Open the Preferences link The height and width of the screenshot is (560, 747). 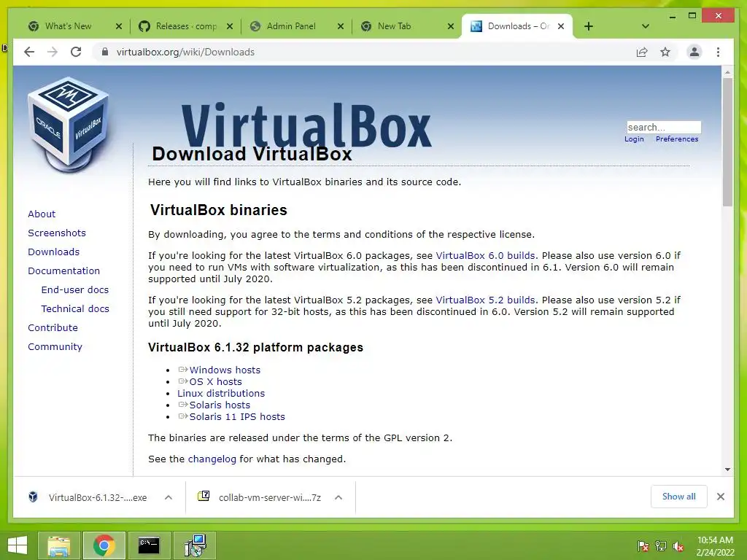tap(676, 139)
